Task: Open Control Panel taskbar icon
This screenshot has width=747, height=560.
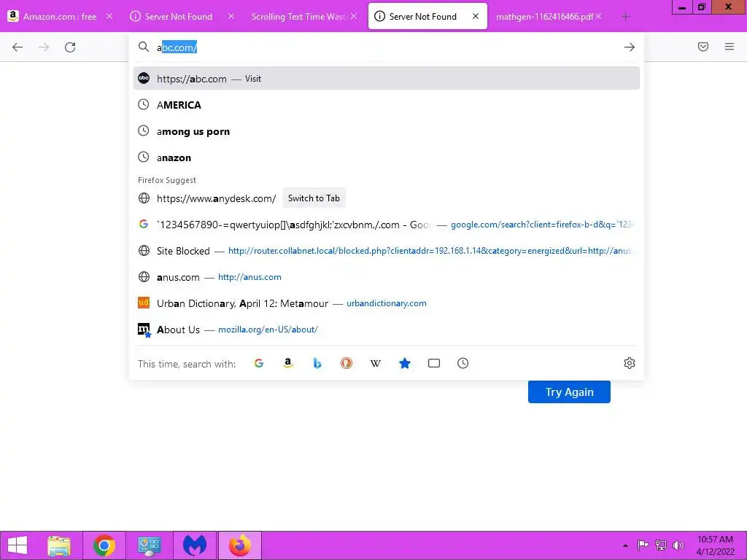Action: [x=150, y=545]
